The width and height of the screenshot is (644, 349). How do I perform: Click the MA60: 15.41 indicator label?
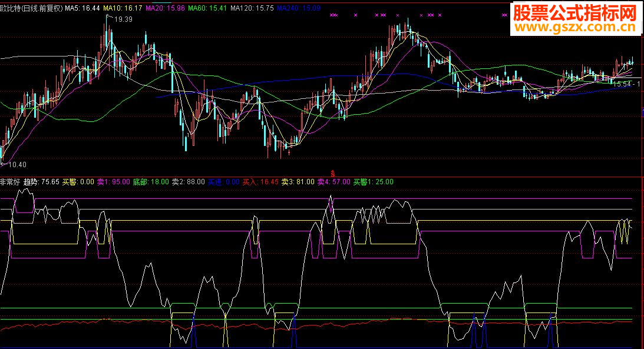pos(207,8)
